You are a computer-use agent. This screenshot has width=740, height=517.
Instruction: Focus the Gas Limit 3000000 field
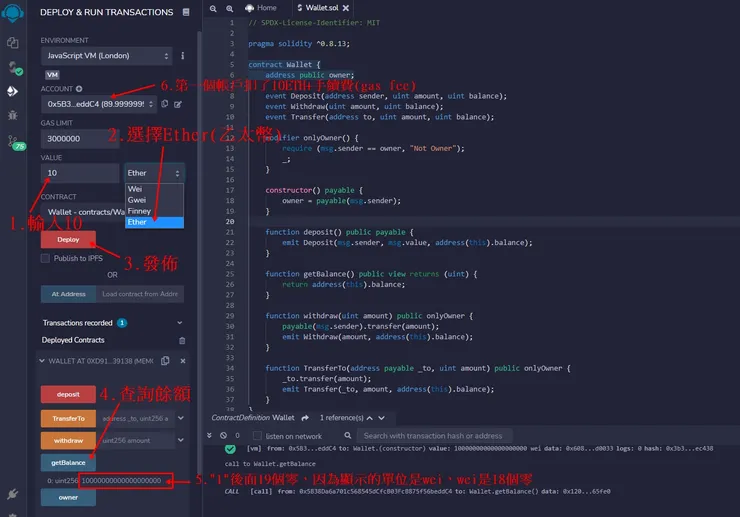[x=80, y=139]
